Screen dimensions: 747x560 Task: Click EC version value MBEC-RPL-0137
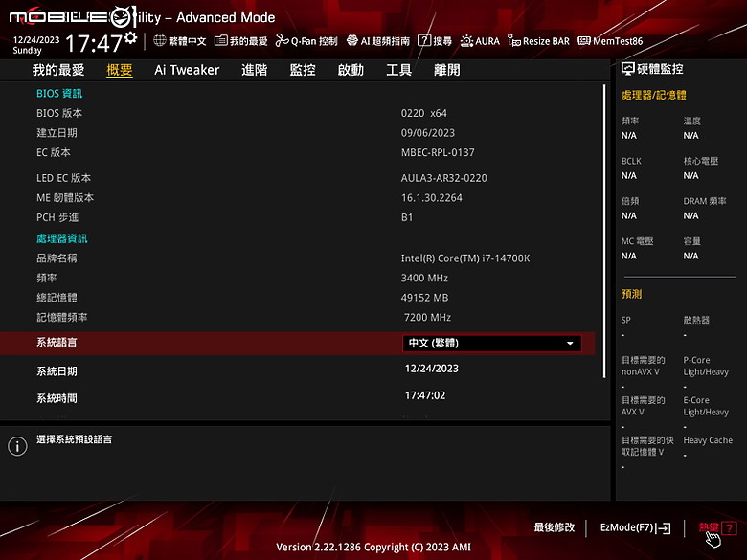pyautogui.click(x=438, y=152)
